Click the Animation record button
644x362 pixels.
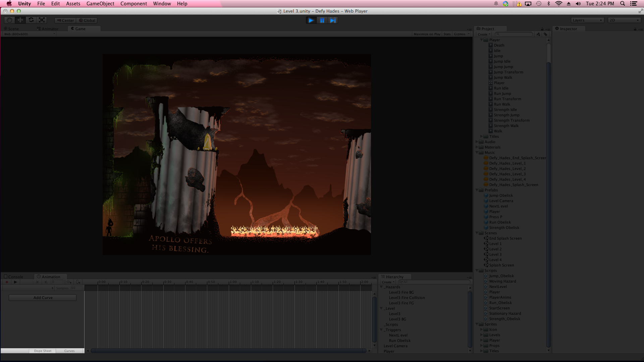point(7,282)
